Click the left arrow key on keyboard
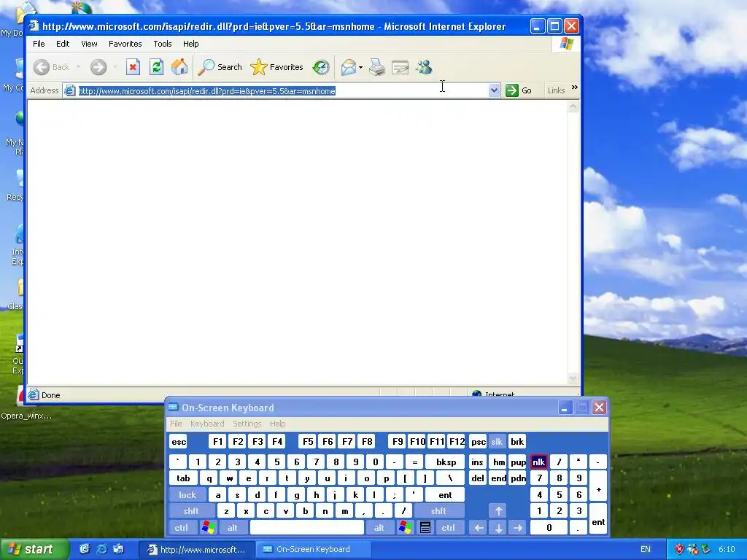The width and height of the screenshot is (747, 560). [x=479, y=527]
